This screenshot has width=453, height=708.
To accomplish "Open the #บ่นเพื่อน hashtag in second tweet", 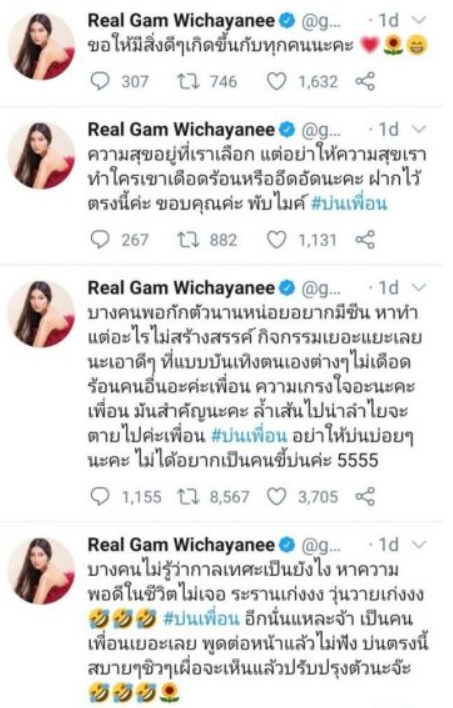I will tap(349, 204).
